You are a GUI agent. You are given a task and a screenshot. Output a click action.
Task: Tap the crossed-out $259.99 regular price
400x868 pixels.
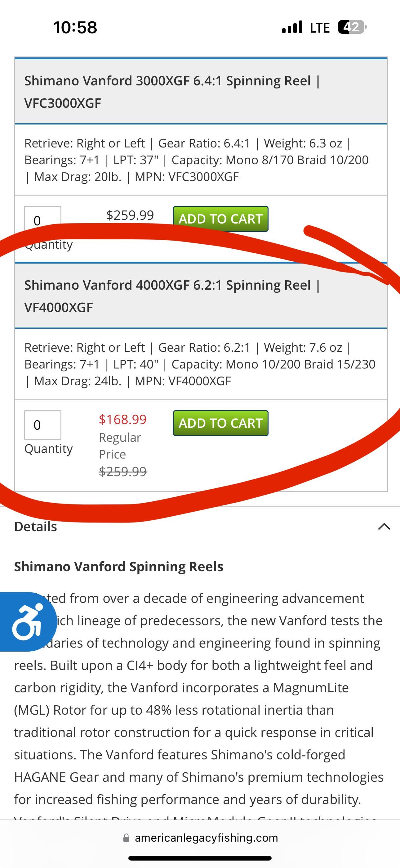coord(122,471)
